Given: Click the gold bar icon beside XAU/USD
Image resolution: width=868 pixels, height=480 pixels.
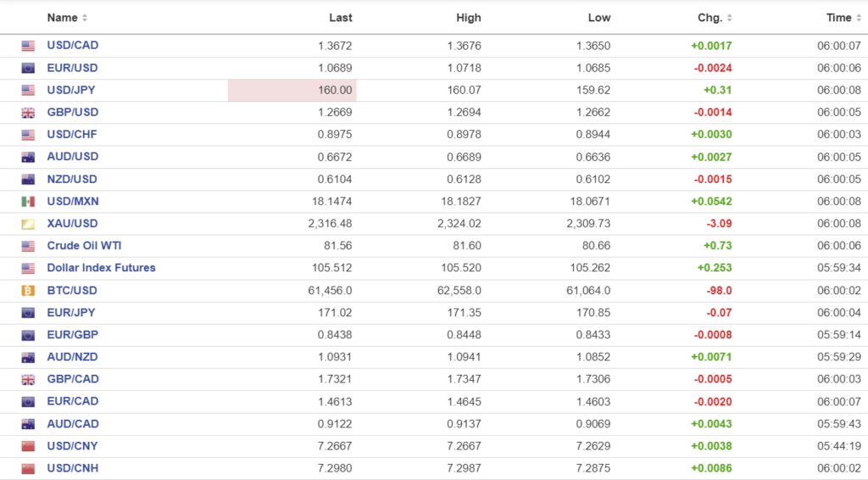Looking at the screenshot, I should click(x=28, y=224).
